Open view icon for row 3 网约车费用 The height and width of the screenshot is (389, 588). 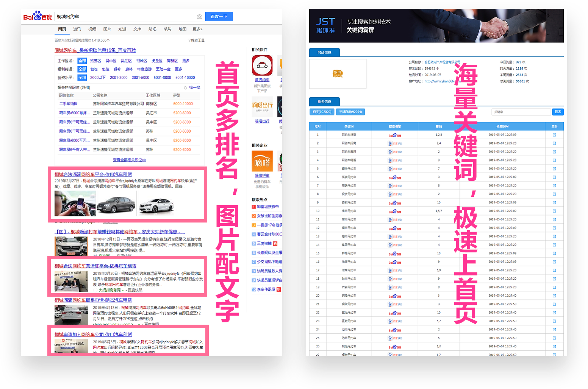(554, 152)
